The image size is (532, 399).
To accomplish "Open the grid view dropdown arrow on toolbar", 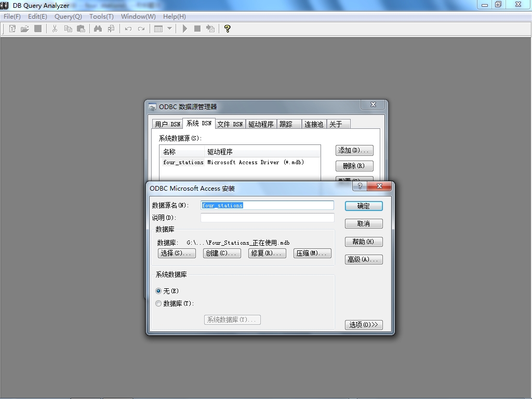I will pos(168,28).
